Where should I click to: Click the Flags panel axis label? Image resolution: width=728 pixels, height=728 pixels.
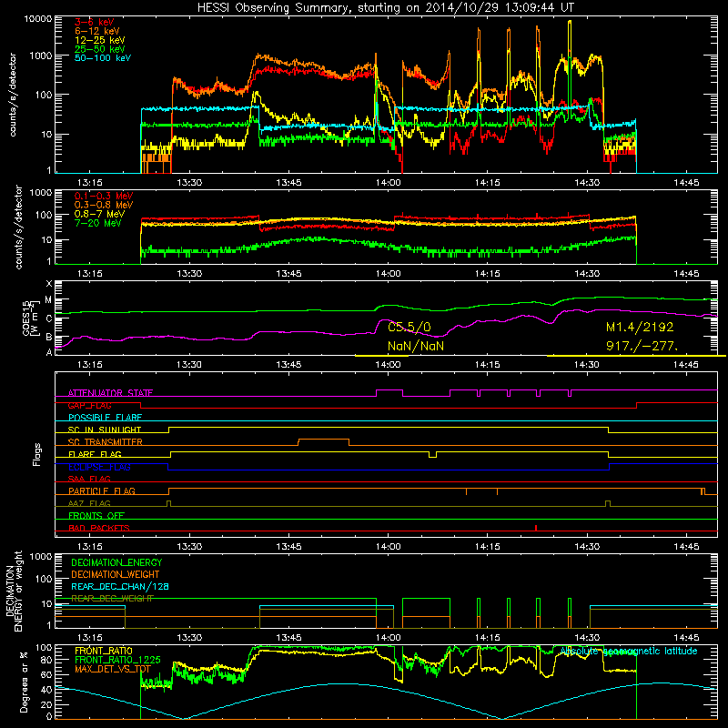[37, 454]
